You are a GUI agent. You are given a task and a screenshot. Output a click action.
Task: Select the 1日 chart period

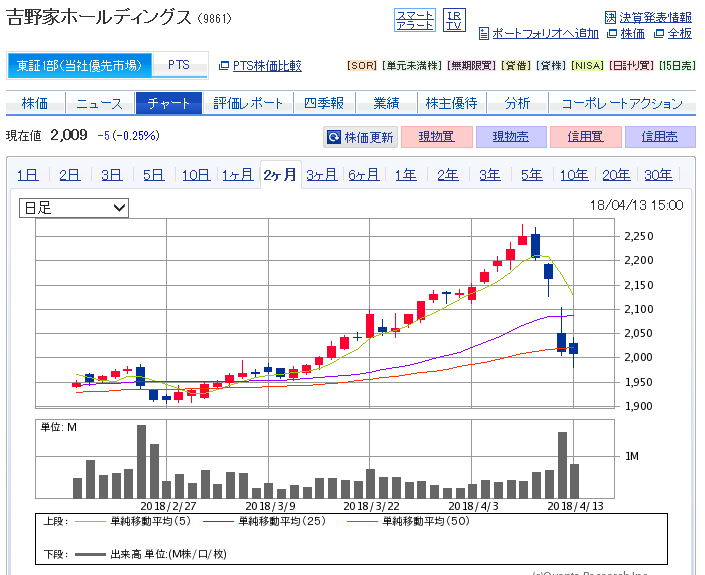(28, 174)
